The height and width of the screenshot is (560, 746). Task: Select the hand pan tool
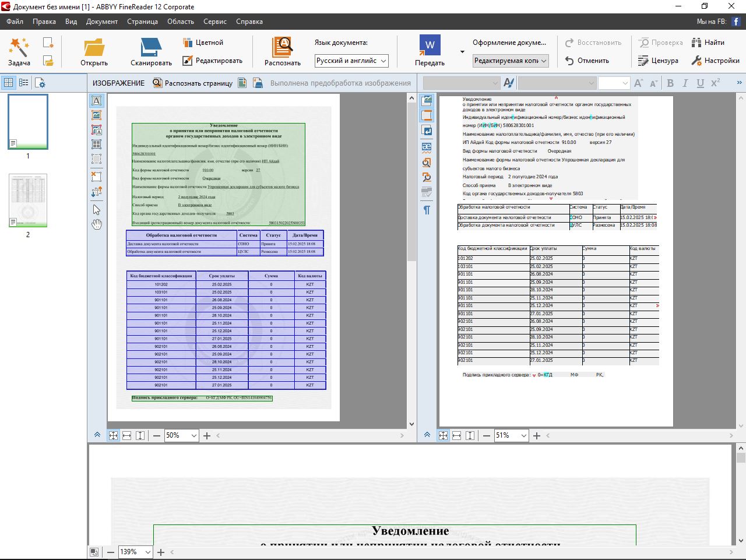click(97, 224)
